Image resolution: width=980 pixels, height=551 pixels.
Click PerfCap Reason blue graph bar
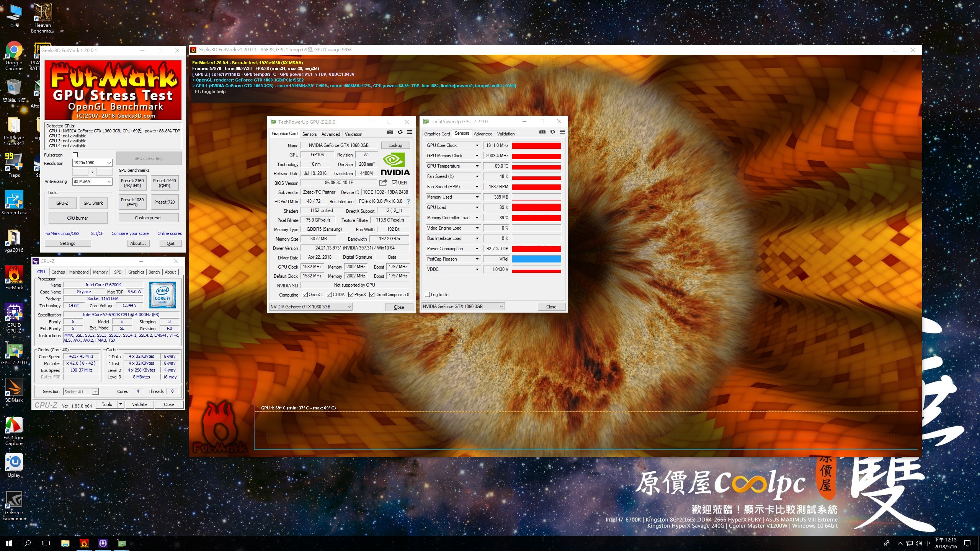point(536,259)
